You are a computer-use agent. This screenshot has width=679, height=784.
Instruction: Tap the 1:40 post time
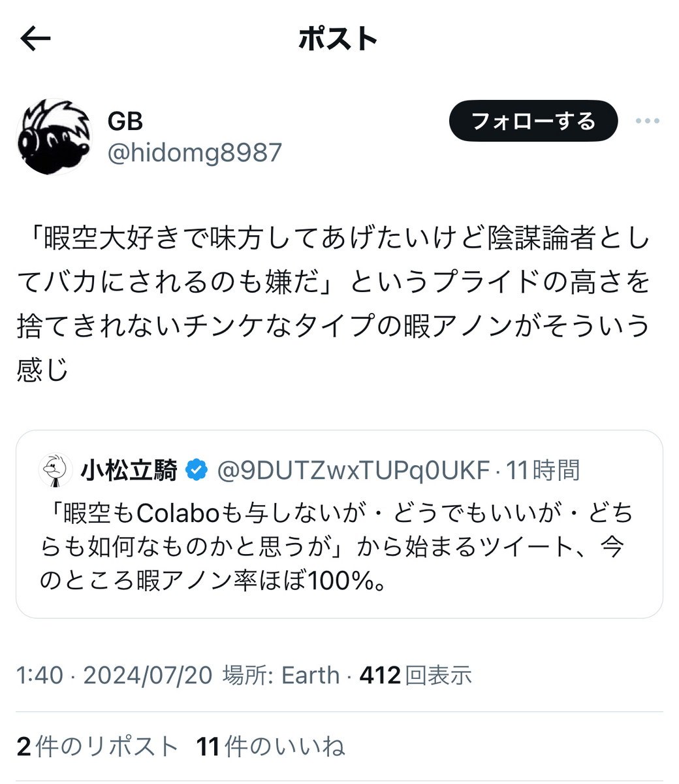40,675
